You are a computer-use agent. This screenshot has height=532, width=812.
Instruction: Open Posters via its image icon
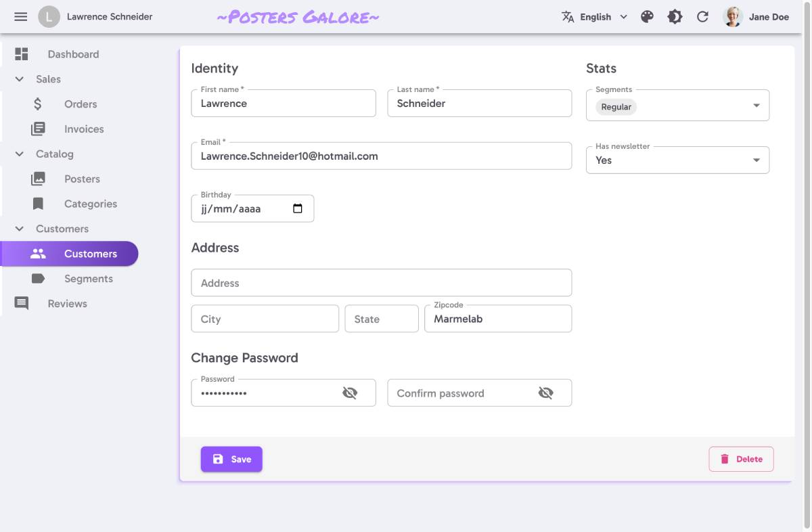pos(38,179)
